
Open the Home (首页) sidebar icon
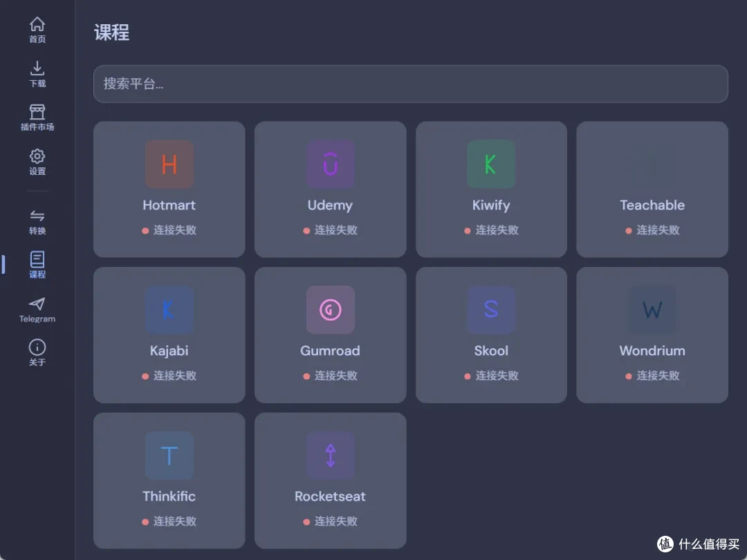click(x=37, y=24)
